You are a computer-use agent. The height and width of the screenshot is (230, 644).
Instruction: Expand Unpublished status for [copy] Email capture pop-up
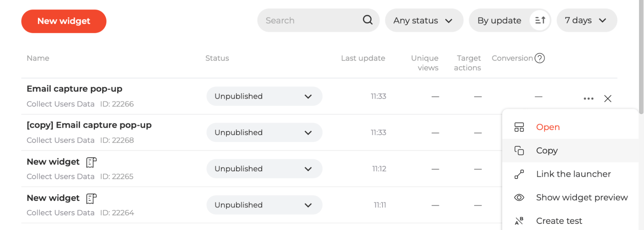pyautogui.click(x=264, y=132)
